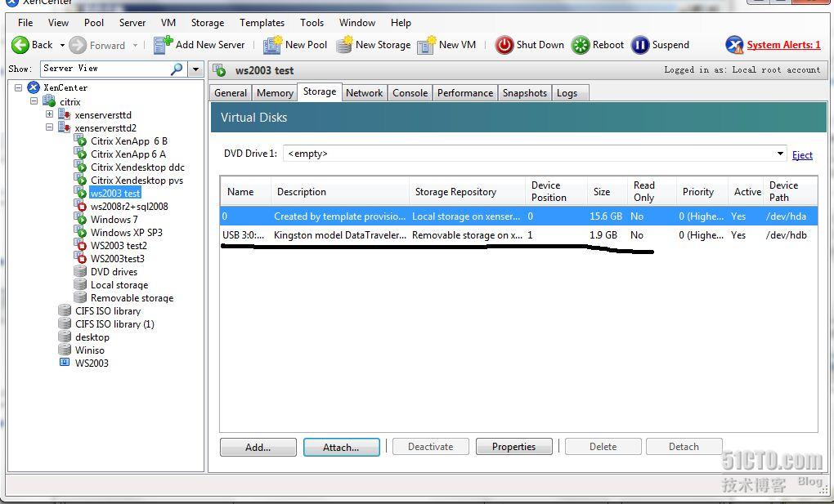
Task: Click the xenserversttd2 server icon
Action: click(x=65, y=127)
